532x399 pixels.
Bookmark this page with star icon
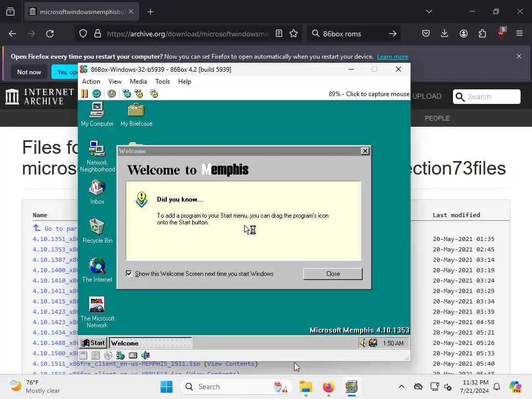pos(294,34)
